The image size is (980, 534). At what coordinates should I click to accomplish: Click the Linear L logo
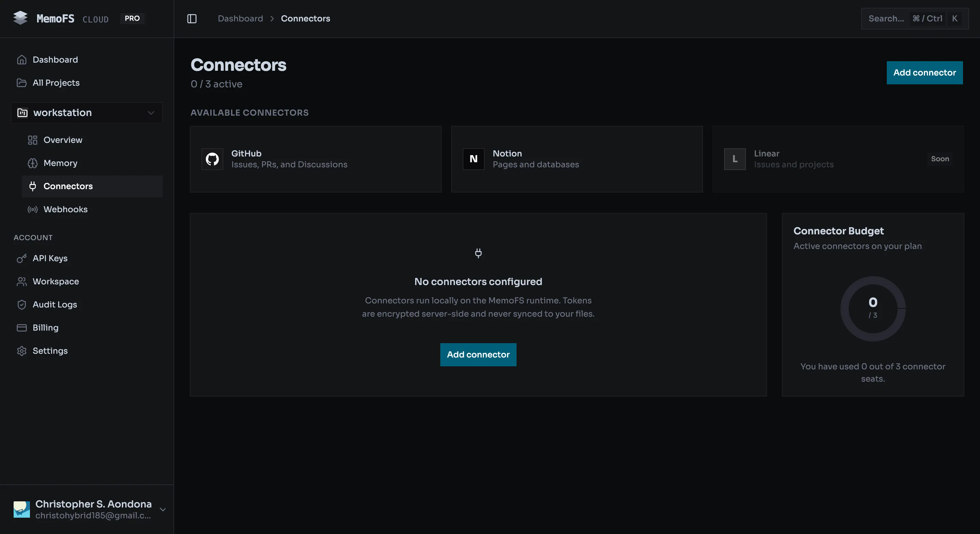(x=735, y=159)
